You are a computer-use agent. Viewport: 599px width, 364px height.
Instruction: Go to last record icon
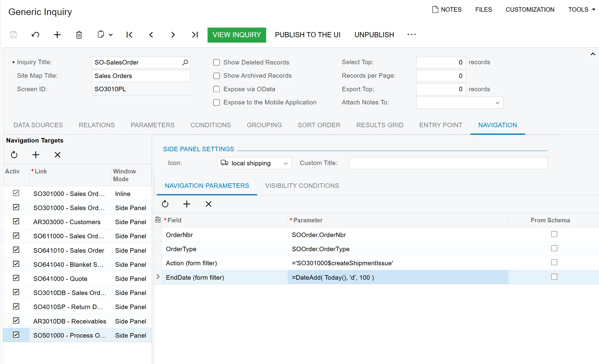tap(195, 35)
